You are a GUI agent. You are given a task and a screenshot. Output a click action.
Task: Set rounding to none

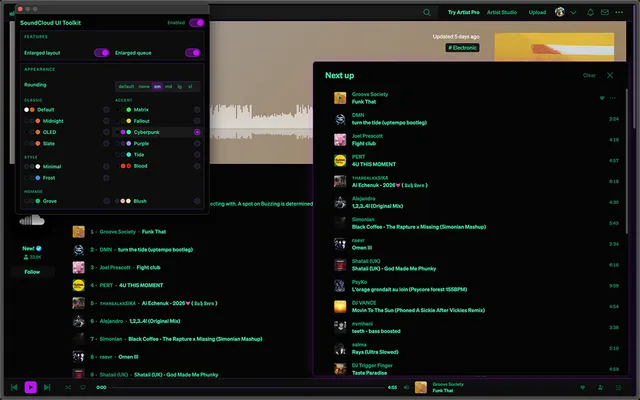click(x=144, y=87)
